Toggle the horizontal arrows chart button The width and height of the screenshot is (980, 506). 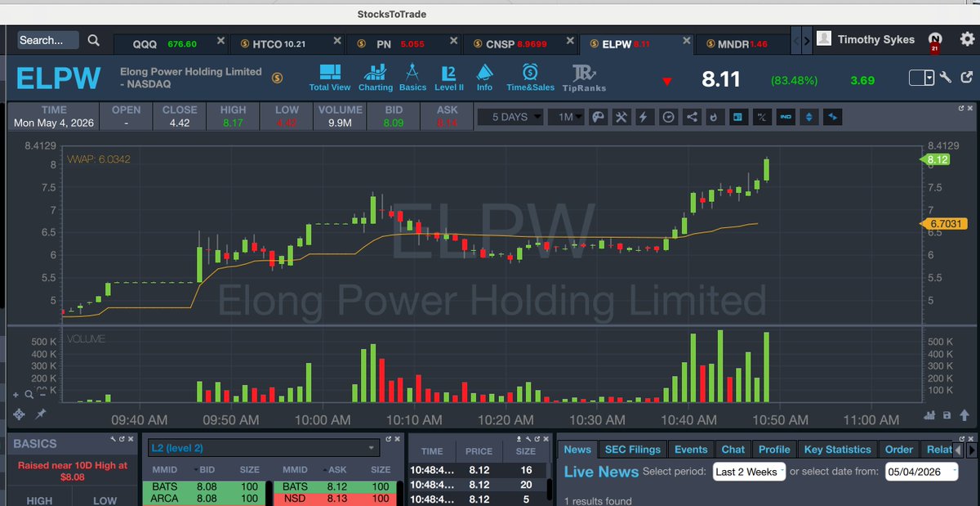click(833, 117)
